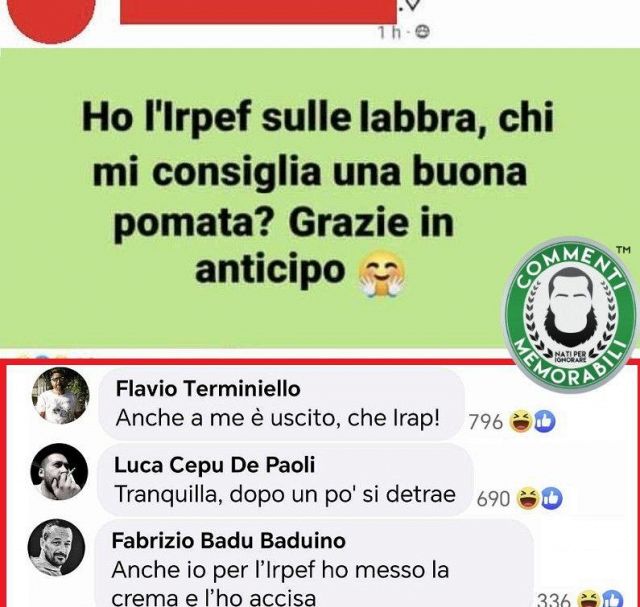Click the like icon next to 336
Screen dimensions: 640x607
(x=613, y=599)
